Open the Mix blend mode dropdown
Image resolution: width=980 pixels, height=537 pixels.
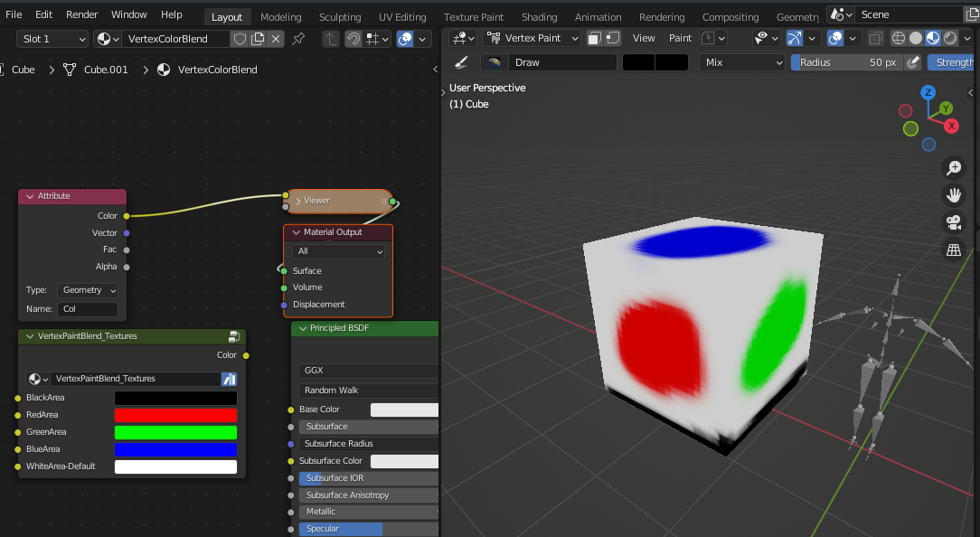(x=741, y=62)
